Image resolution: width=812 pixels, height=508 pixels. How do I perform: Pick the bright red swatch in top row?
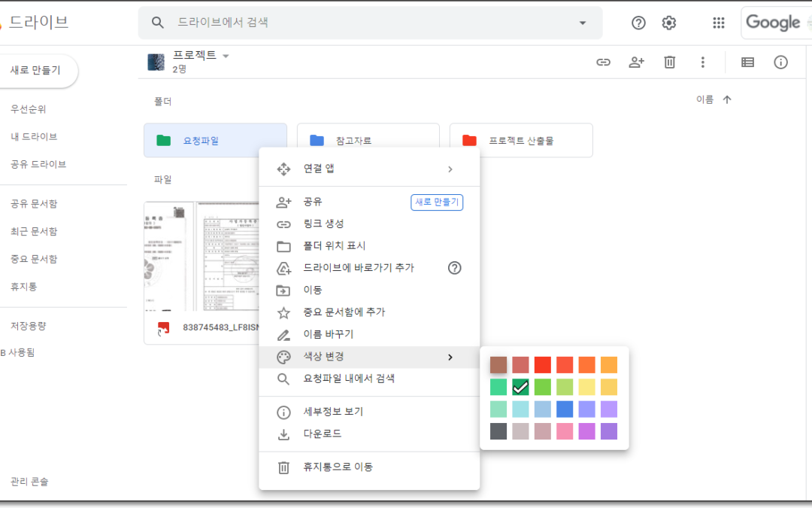click(x=543, y=365)
